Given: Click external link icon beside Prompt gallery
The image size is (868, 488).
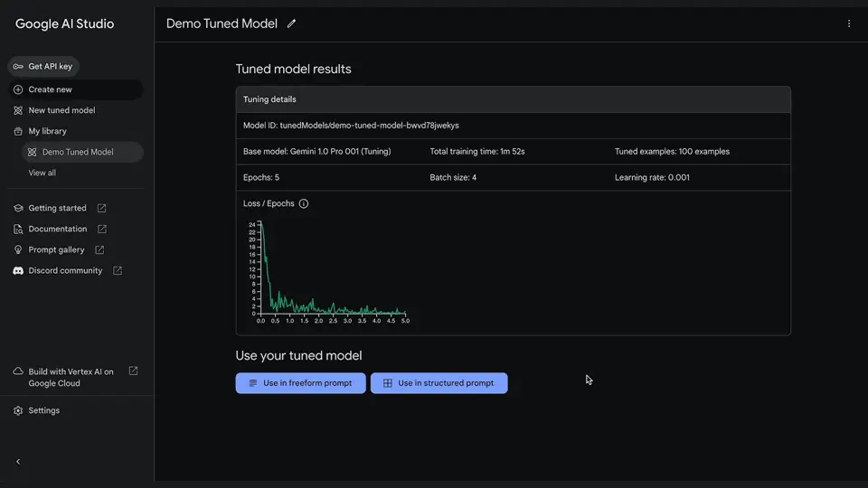Looking at the screenshot, I should 99,250.
